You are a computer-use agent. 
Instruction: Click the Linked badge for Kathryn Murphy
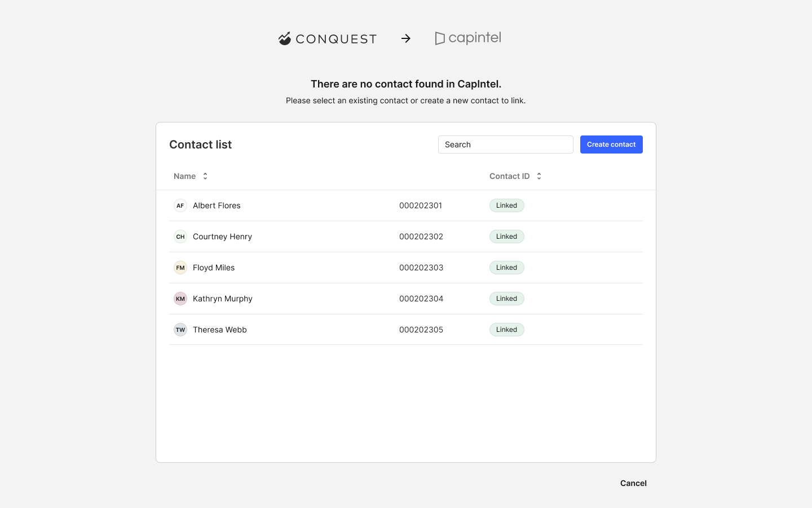pos(507,299)
